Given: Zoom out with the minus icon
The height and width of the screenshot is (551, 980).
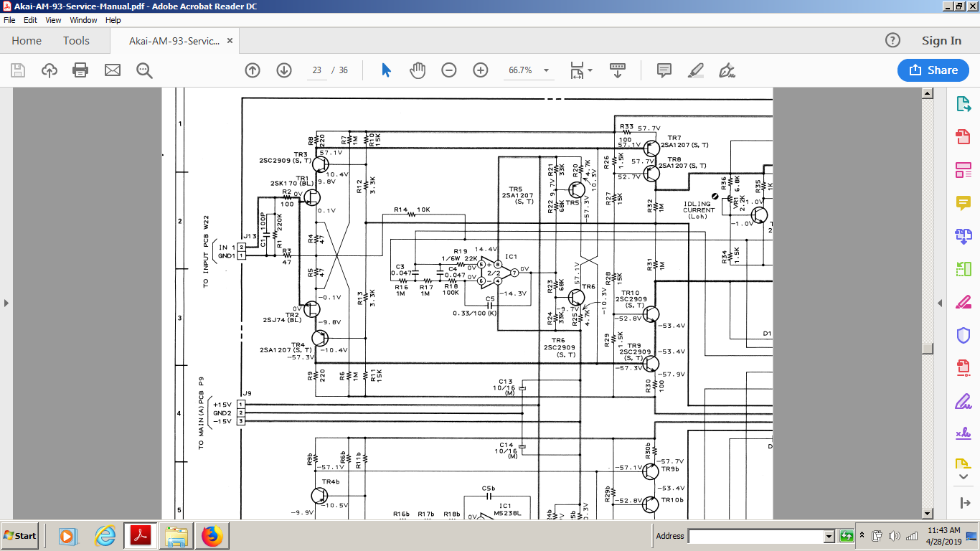Looking at the screenshot, I should pos(449,70).
